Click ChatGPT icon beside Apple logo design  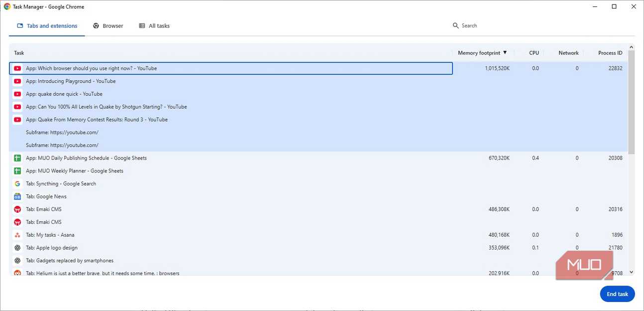(x=17, y=248)
